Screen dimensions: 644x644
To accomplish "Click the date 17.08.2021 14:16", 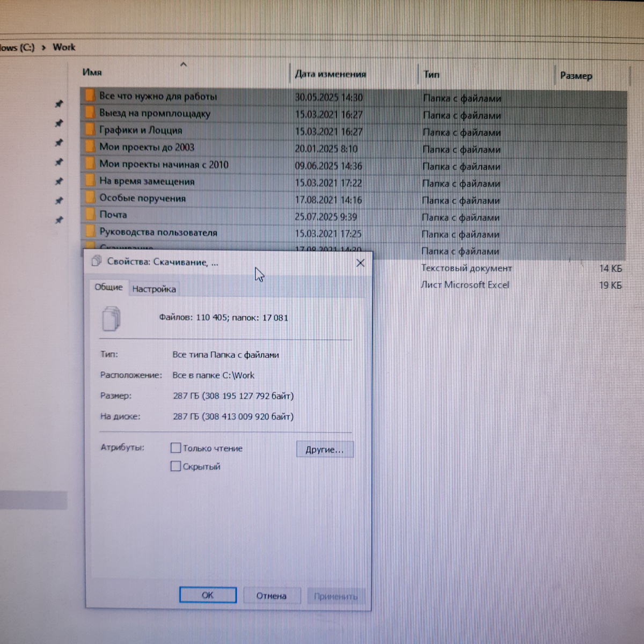I will (328, 200).
